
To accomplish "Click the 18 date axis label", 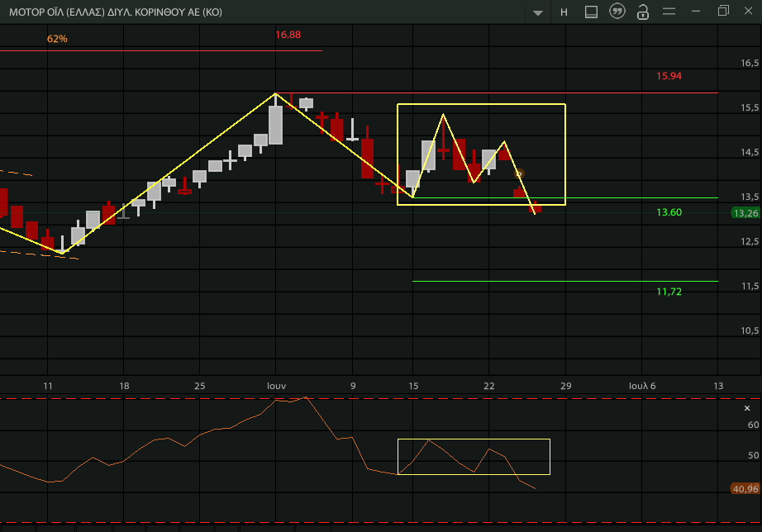I will click(x=124, y=386).
